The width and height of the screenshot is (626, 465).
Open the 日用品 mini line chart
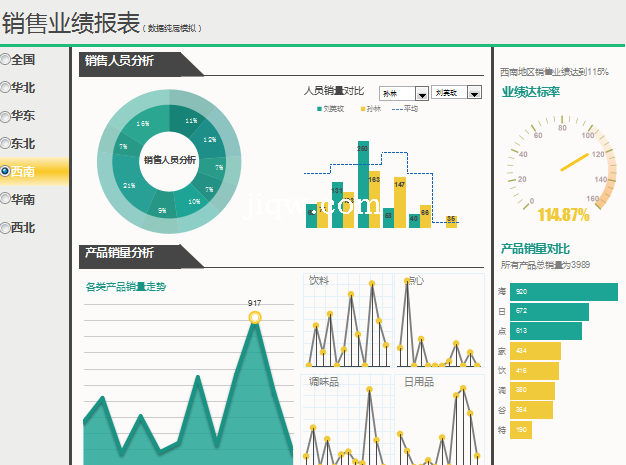(x=440, y=422)
